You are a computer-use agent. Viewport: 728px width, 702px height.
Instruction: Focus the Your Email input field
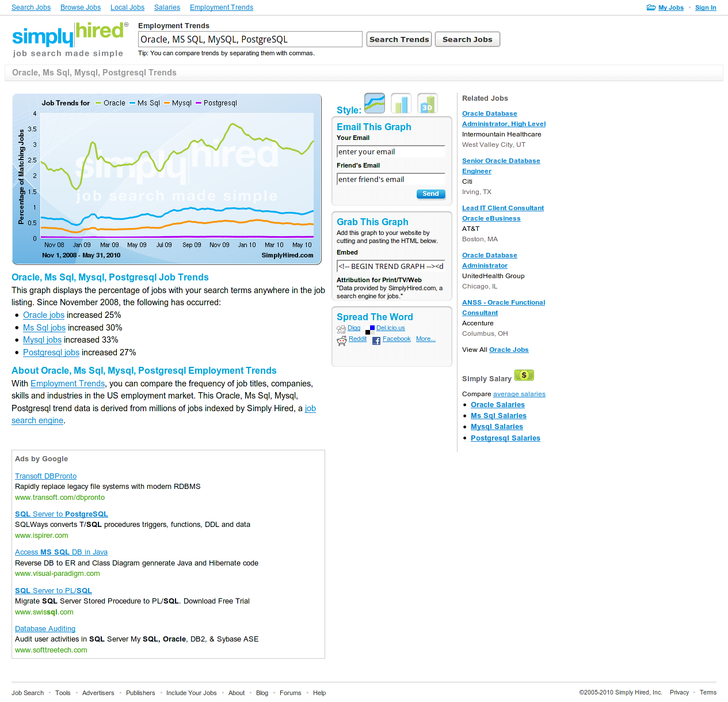(x=391, y=151)
